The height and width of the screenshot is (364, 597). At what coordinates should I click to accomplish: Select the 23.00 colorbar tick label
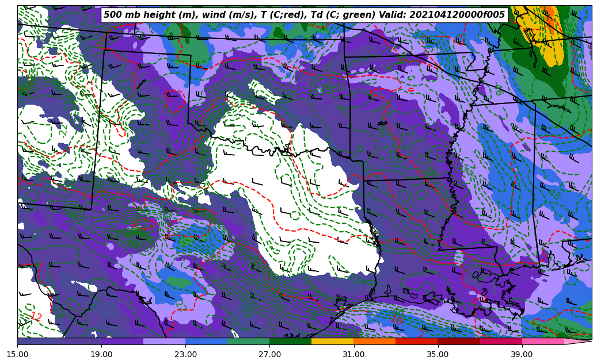(x=185, y=354)
